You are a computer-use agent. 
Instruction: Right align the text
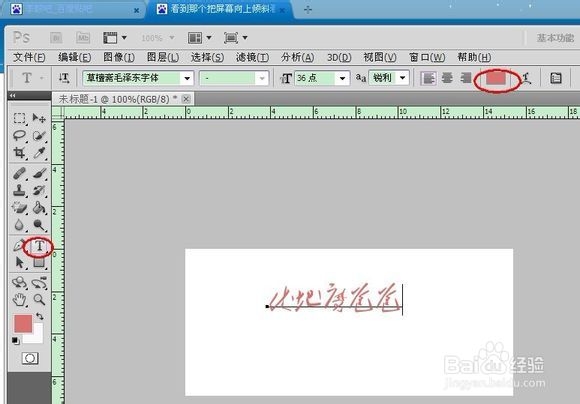[x=466, y=78]
